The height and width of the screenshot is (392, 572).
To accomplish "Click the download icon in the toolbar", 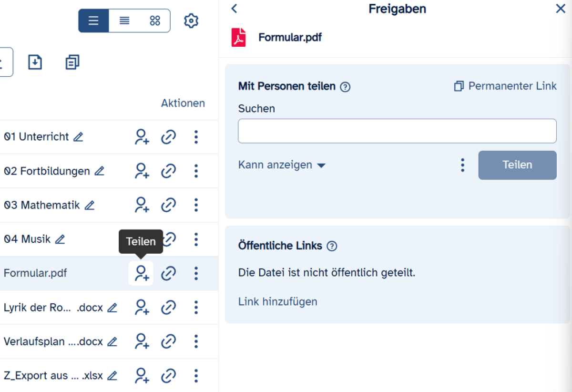I will click(35, 62).
